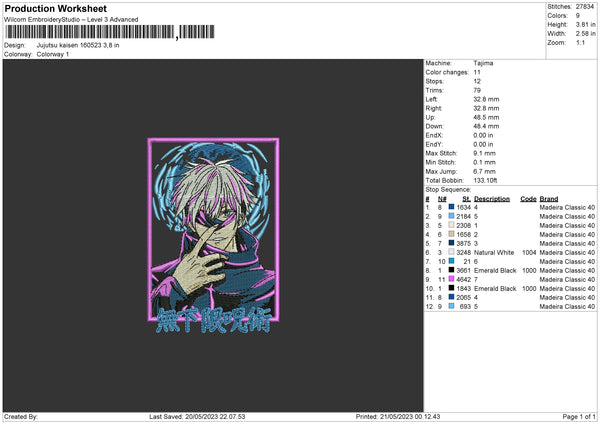The image size is (600, 424).
Task: Click the "Production Worksheet" title
Action: [x=55, y=8]
